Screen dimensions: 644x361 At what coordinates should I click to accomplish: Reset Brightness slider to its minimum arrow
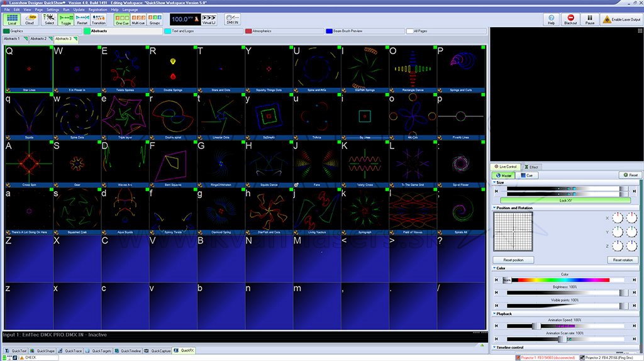pos(496,292)
